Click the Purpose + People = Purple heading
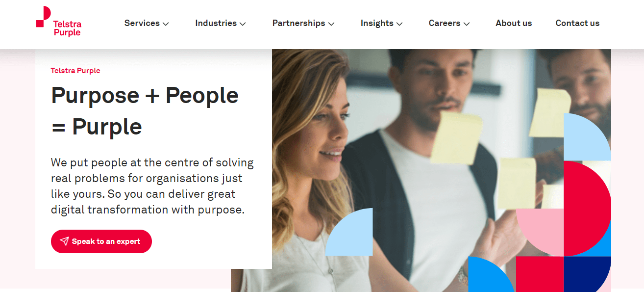Screen dimensions: 644x292 point(145,111)
